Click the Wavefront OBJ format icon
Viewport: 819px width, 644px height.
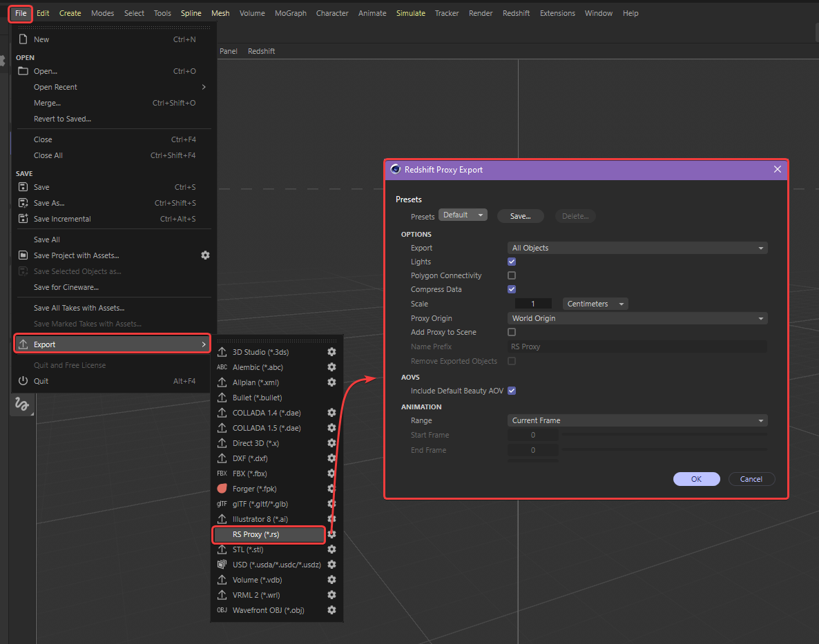coord(222,610)
